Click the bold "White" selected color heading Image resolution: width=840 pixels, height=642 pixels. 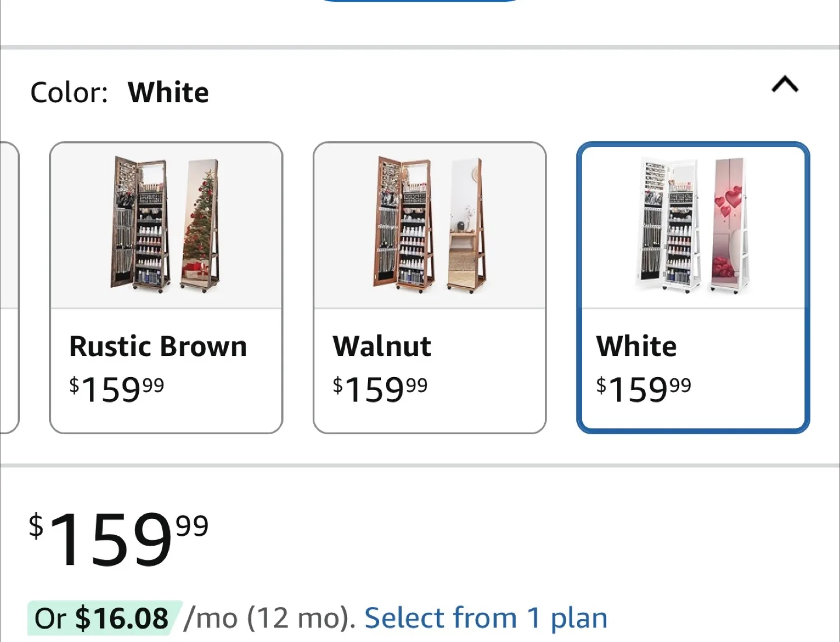click(x=168, y=93)
